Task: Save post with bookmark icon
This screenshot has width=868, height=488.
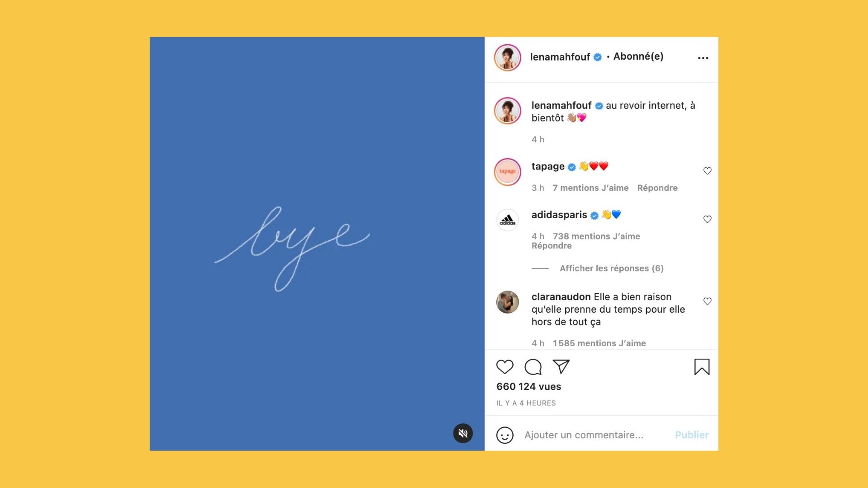Action: pos(702,367)
